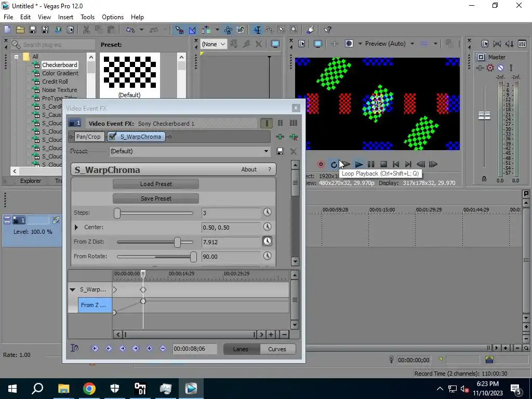Click Save Preset floppy icon beside Default preset

click(x=280, y=151)
